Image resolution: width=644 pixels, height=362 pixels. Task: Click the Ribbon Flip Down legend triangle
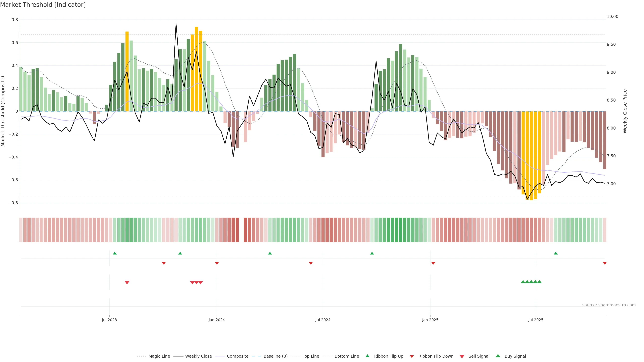tap(412, 356)
